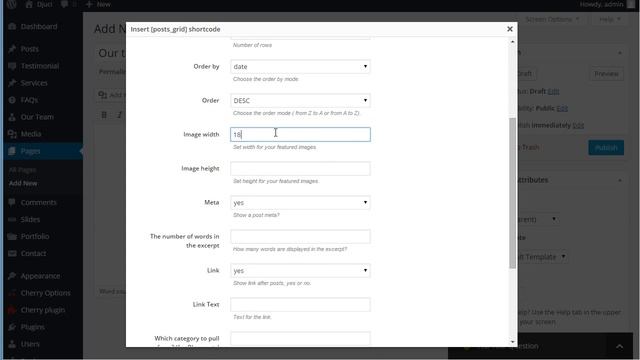This screenshot has width=640, height=360.
Task: Open Comments in the sidebar
Action: point(38,202)
